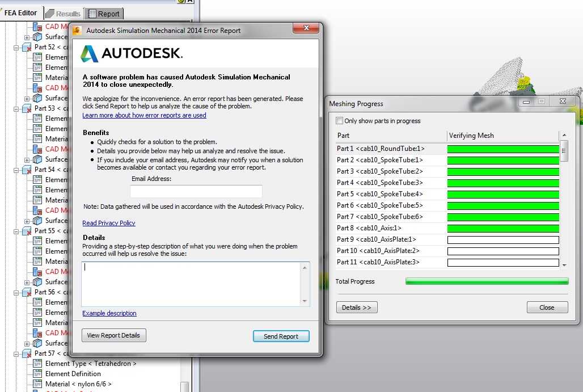Viewport: 583px width, 392px height.
Task: Select row 'Part 11 <cab10_AxisPlate:3>'
Action: [x=447, y=262]
